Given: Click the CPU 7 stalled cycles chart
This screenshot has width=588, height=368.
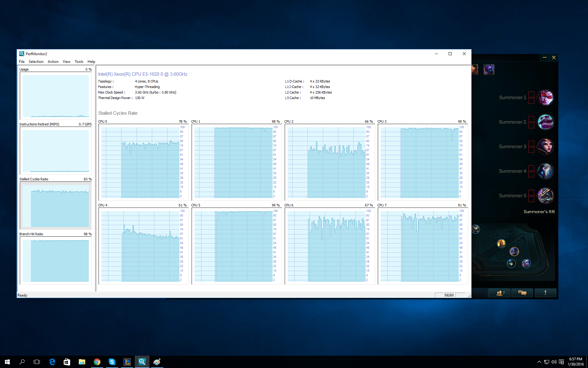Looking at the screenshot, I should point(422,246).
